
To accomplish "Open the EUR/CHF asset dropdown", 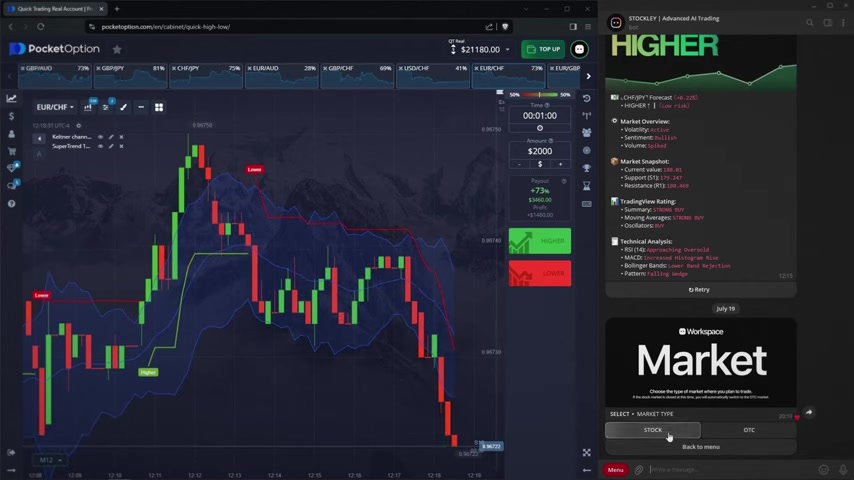I will pyautogui.click(x=54, y=107).
